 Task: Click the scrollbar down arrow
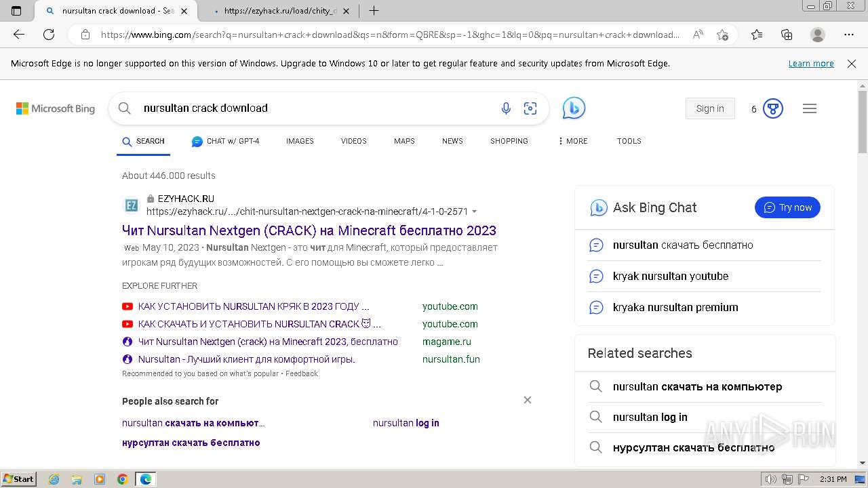pyautogui.click(x=863, y=463)
